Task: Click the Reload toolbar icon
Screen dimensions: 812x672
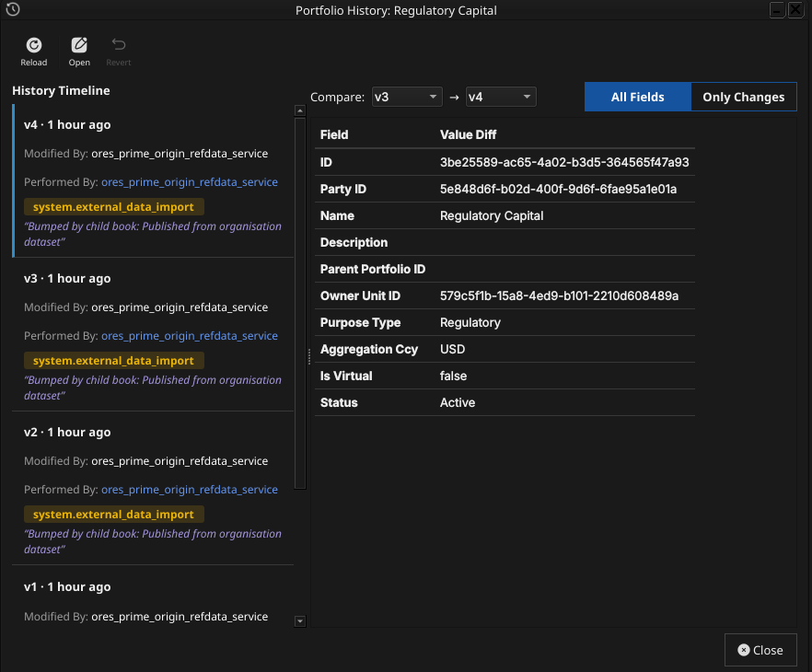Action: [x=34, y=52]
